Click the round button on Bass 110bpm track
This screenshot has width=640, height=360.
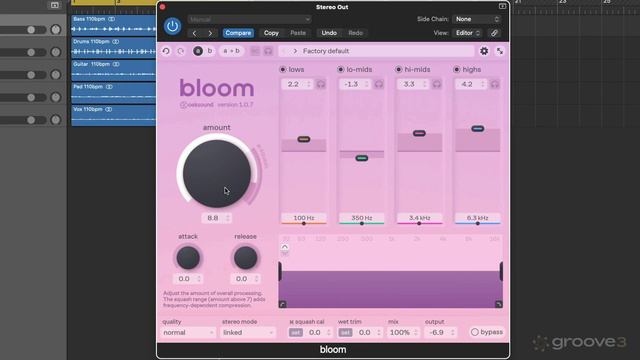(x=56, y=29)
